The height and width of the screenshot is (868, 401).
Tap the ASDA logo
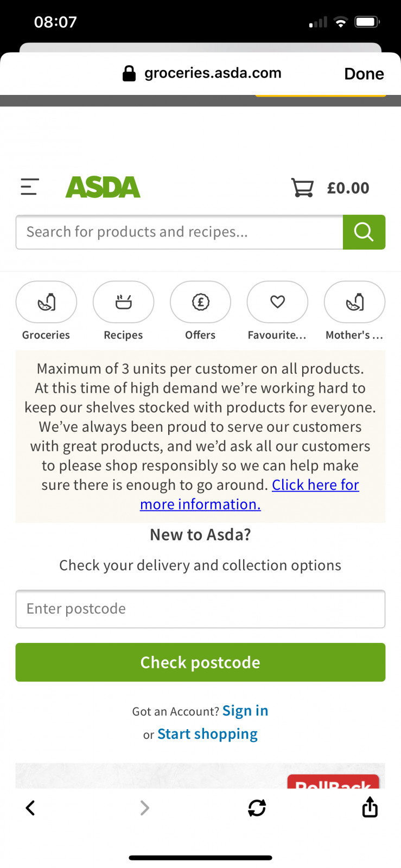coord(103,187)
